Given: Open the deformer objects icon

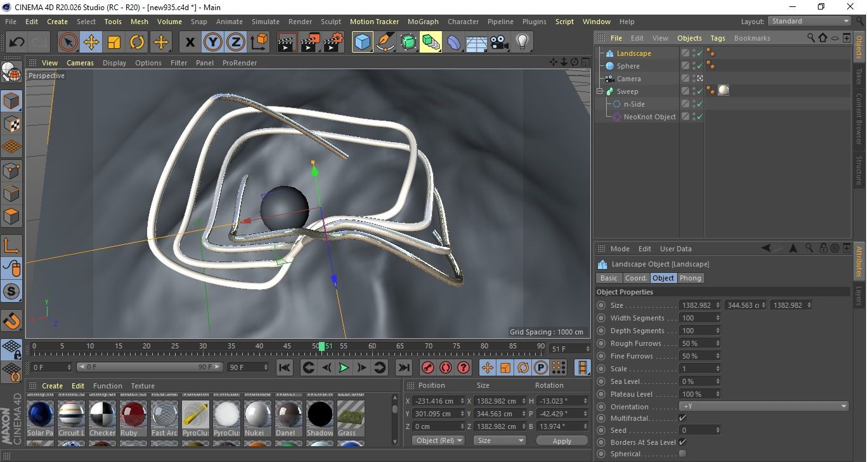Looking at the screenshot, I should [x=454, y=43].
